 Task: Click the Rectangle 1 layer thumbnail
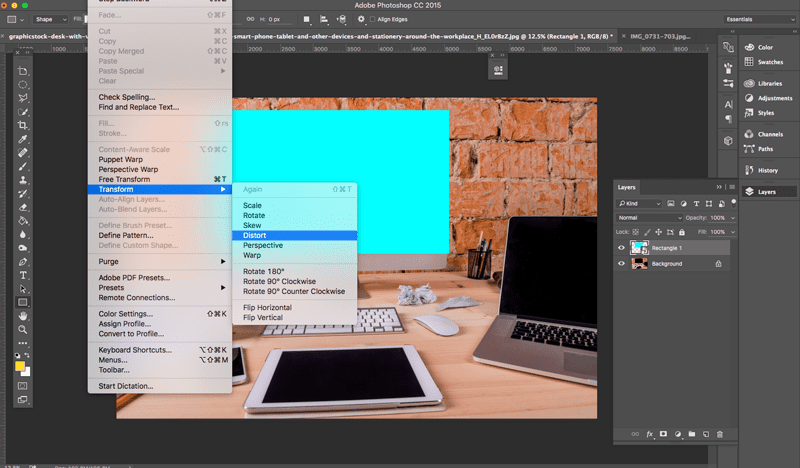click(639, 248)
